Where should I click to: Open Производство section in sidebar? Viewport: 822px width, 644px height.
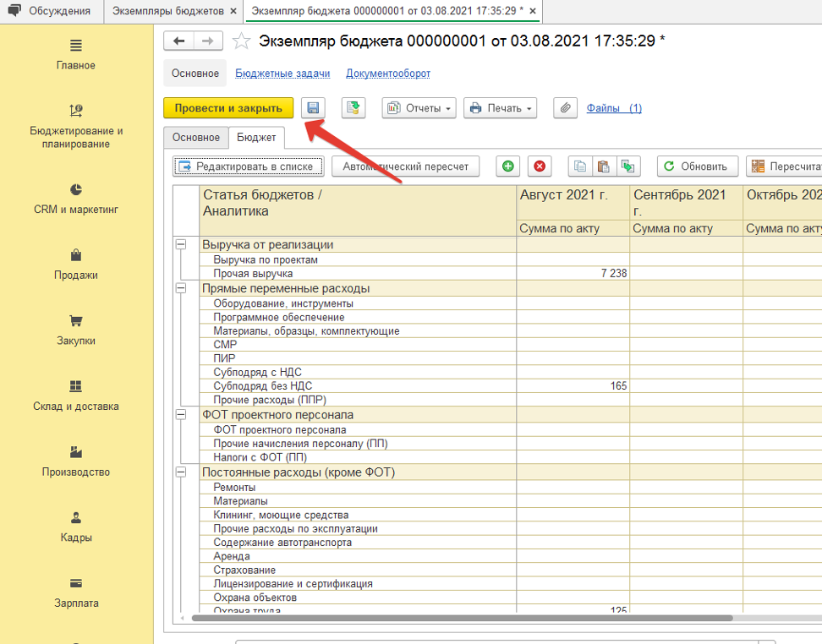pos(76,461)
